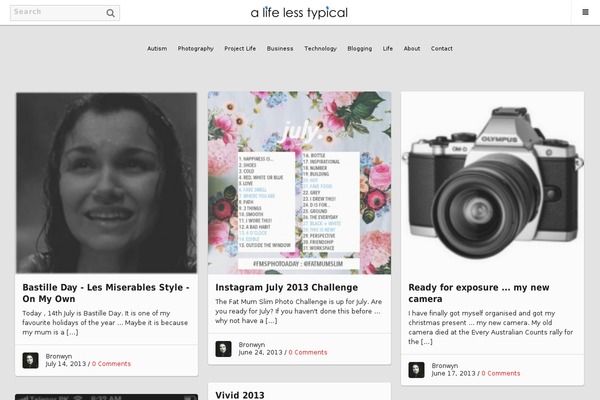Open the Autism menu item
The height and width of the screenshot is (400, 600).
[157, 49]
